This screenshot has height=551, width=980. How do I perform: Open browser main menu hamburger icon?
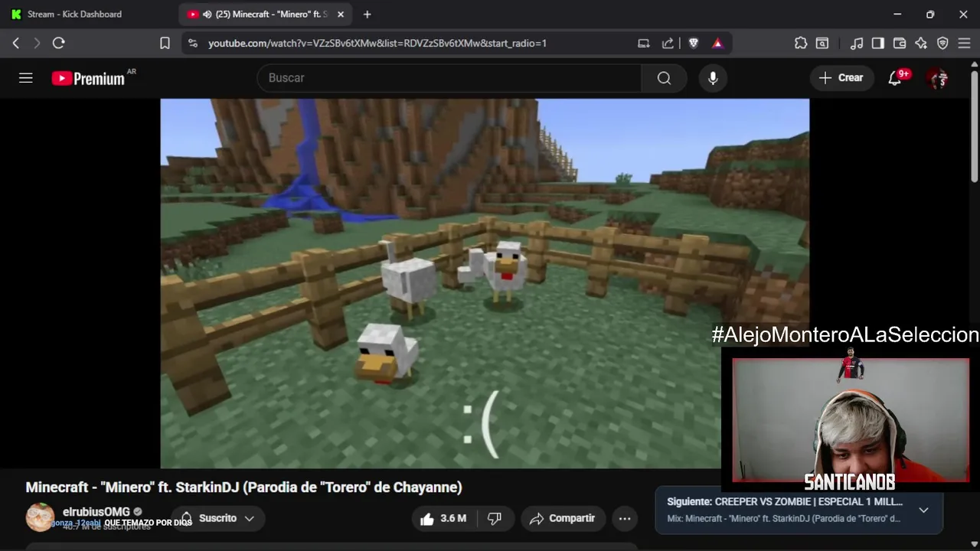coord(964,44)
